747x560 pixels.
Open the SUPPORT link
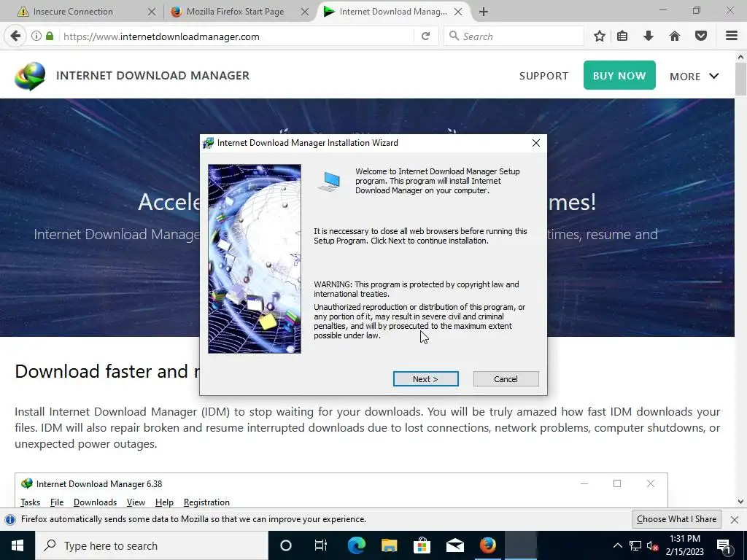coord(543,76)
